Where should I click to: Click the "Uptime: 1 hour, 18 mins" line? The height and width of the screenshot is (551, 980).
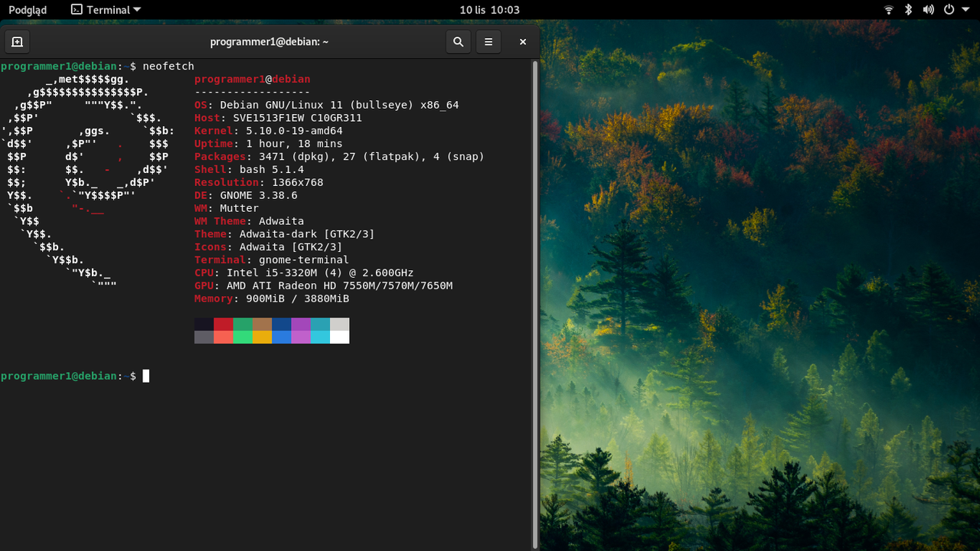269,144
